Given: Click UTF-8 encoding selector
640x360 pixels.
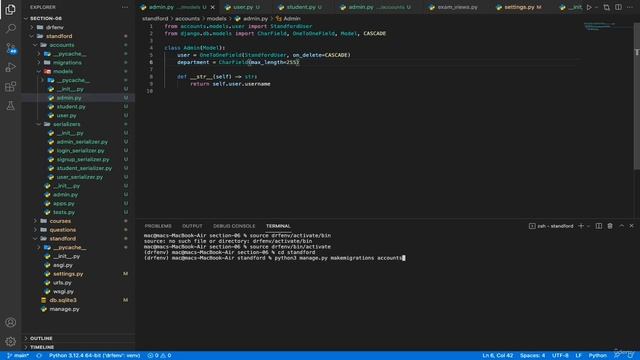Looking at the screenshot, I should 560,356.
